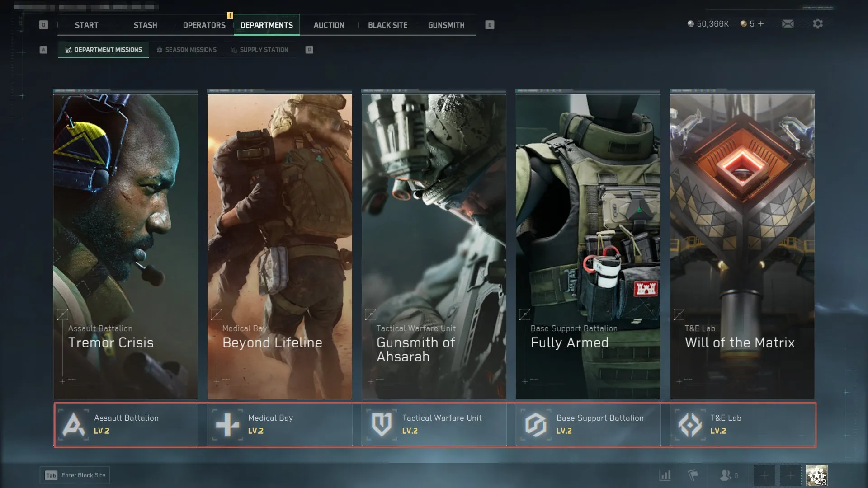
Task: Switch to the STASH tab
Action: [x=145, y=25]
